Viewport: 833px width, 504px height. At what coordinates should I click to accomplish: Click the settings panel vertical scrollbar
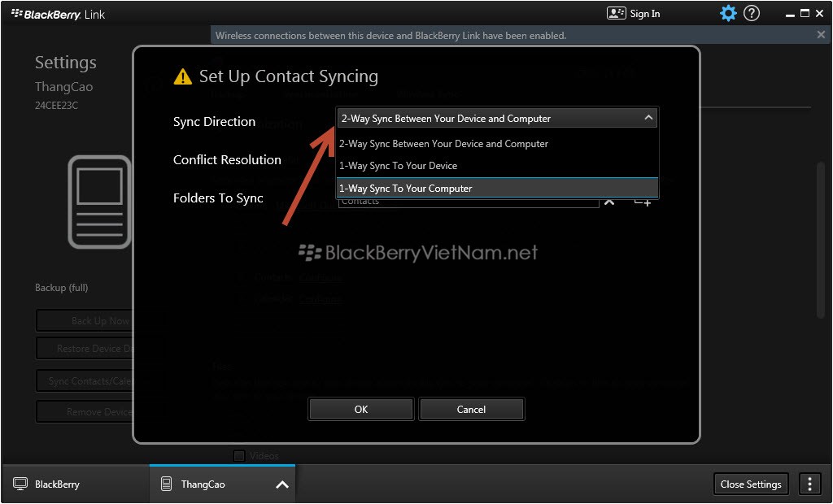[821, 240]
